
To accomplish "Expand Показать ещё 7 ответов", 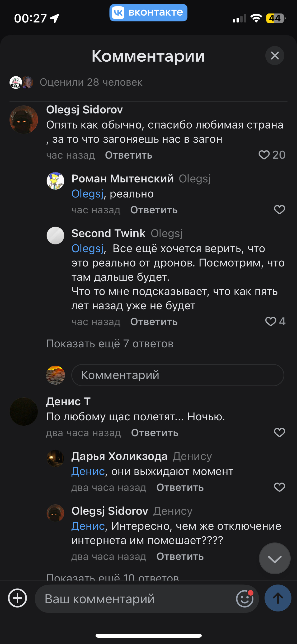I will pos(110,344).
